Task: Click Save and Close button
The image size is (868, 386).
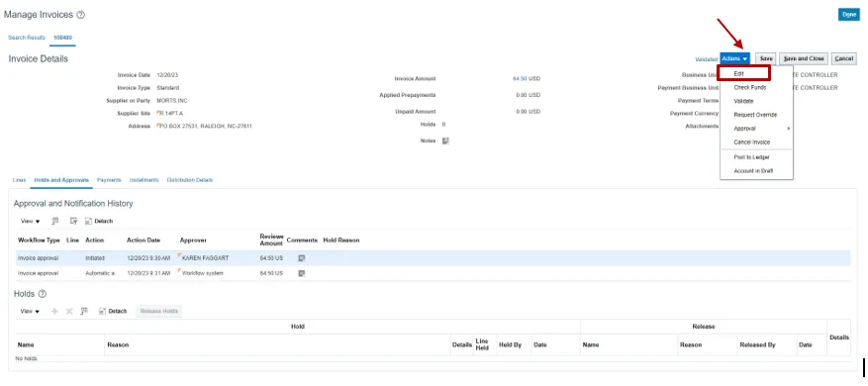Action: tap(804, 58)
